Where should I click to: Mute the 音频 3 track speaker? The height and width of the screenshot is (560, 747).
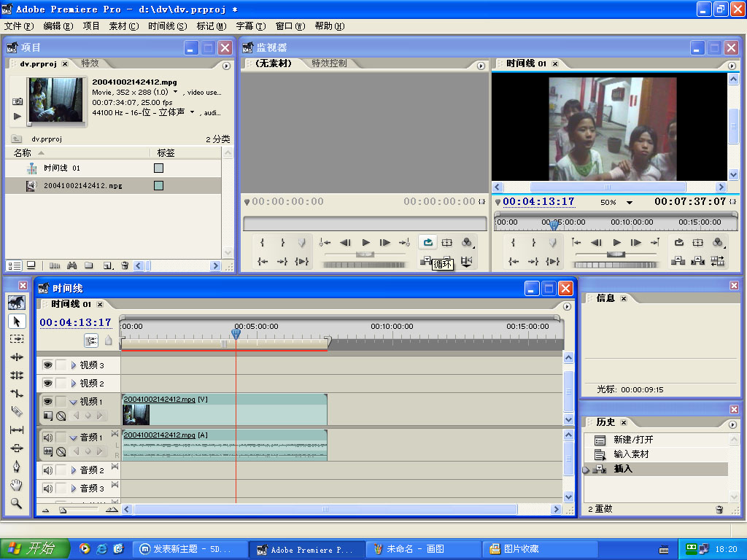coord(47,489)
